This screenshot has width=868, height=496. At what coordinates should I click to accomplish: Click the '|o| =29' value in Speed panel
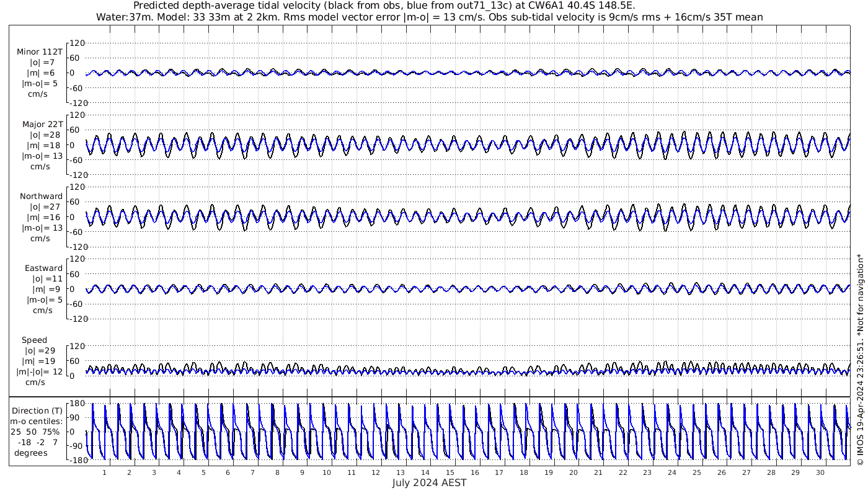pos(40,350)
